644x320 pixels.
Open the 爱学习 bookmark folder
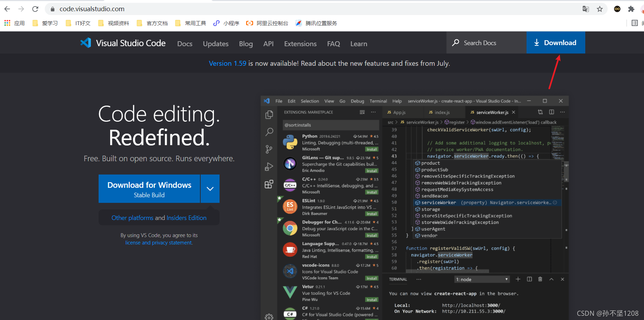[45, 23]
